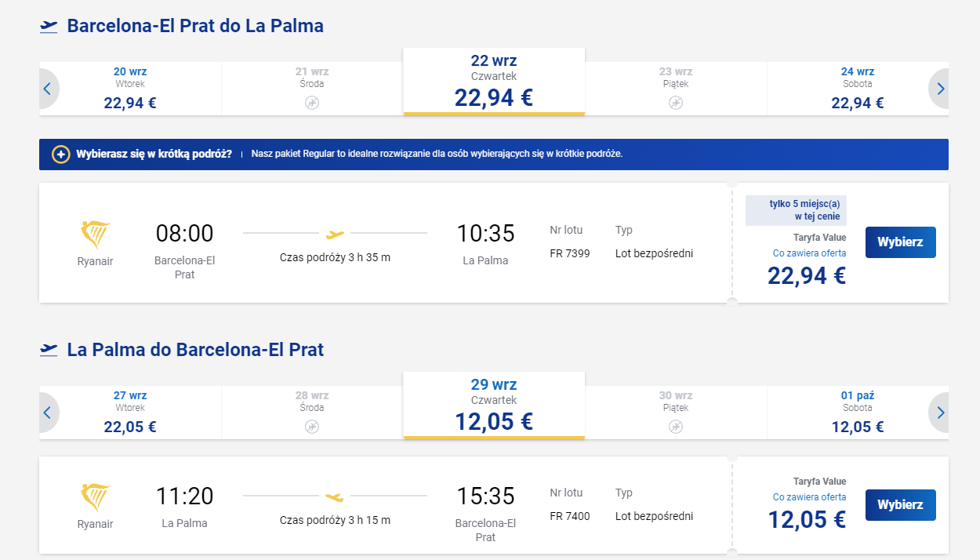
Task: Choose the 22,94 € flight with Wybierz
Action: (x=900, y=242)
